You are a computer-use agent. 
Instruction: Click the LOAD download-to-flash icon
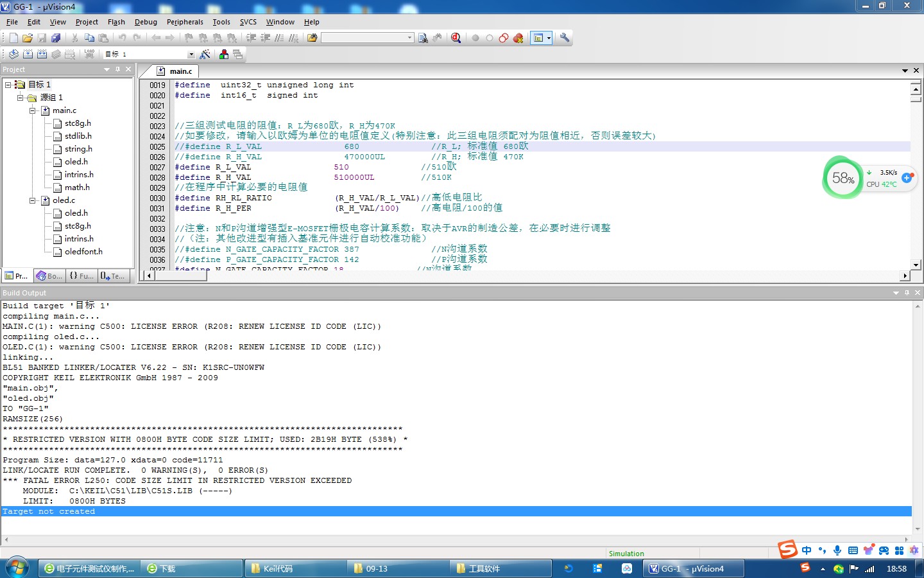point(89,55)
